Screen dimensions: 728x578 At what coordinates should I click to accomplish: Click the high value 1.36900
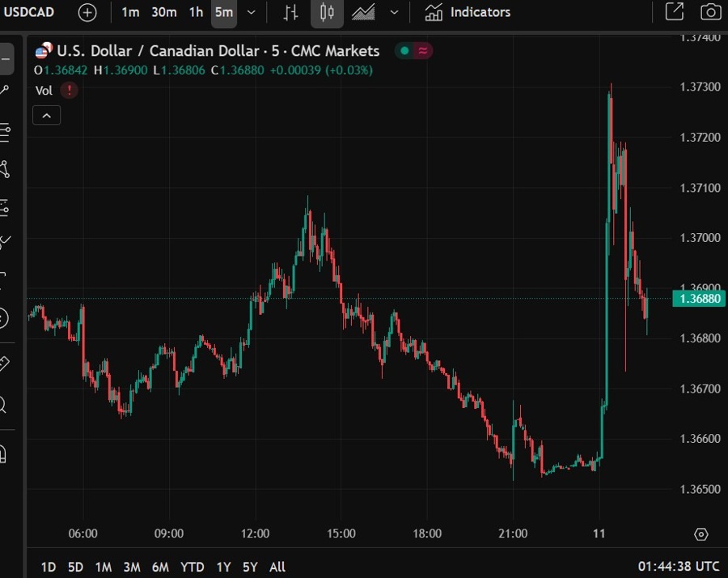125,70
